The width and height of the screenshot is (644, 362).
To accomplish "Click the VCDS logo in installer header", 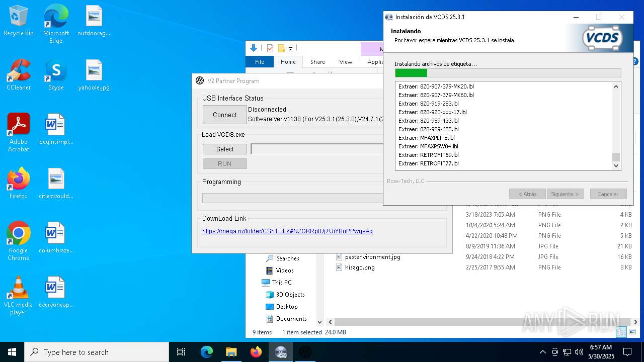I will pos(603,38).
